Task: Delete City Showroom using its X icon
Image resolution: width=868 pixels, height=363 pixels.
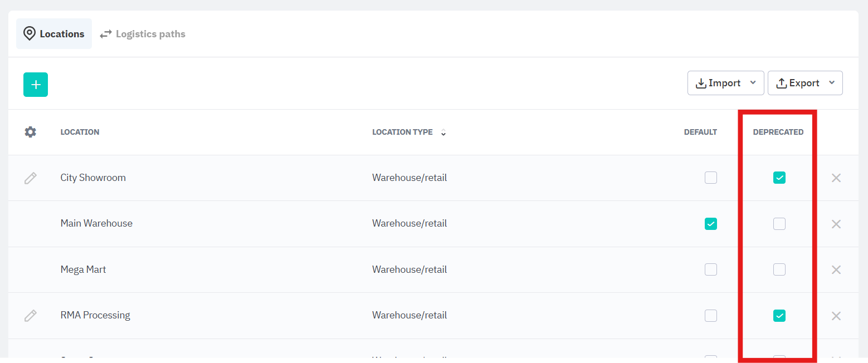Action: click(x=836, y=178)
